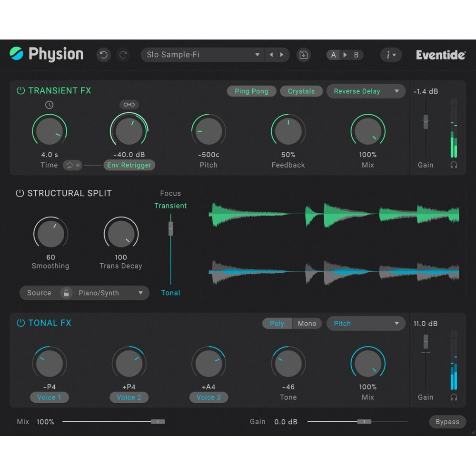Screen dimensions: 476x476
Task: Toggle power on the Tonal FX section
Action: 20,323
